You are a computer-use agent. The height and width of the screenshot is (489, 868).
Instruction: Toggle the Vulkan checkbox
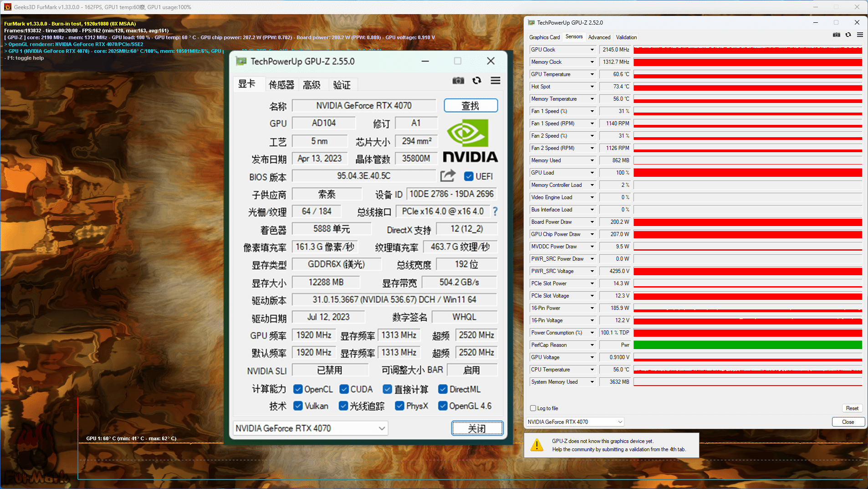click(x=298, y=406)
